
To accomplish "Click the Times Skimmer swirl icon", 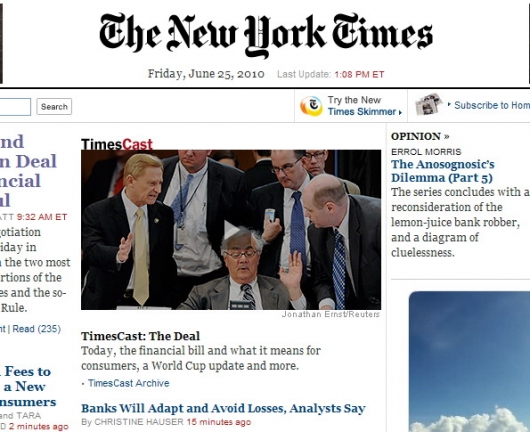I will click(x=311, y=106).
